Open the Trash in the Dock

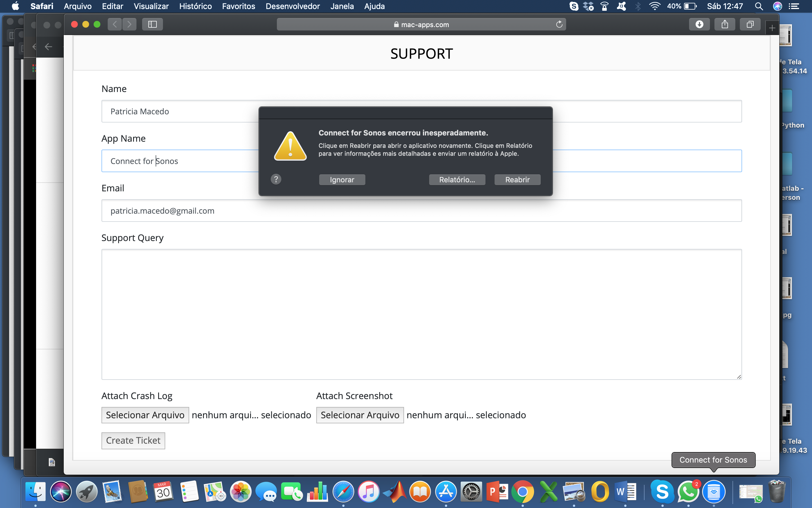(776, 492)
